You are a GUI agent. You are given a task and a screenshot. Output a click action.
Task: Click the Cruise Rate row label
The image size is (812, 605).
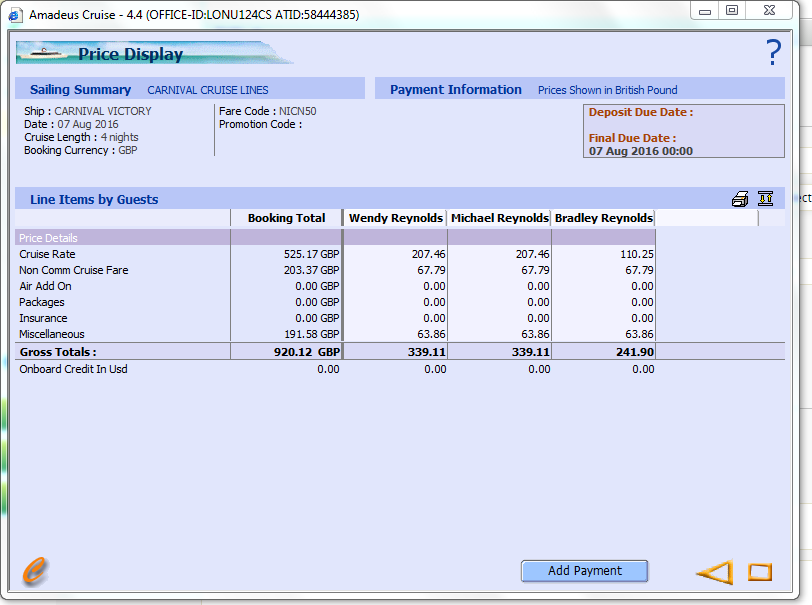pyautogui.click(x=47, y=254)
